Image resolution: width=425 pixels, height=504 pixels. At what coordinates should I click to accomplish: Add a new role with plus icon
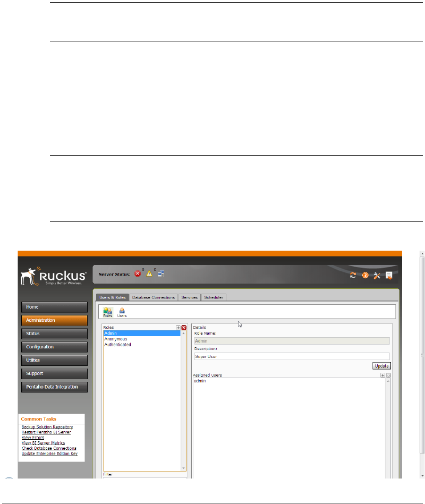click(178, 328)
